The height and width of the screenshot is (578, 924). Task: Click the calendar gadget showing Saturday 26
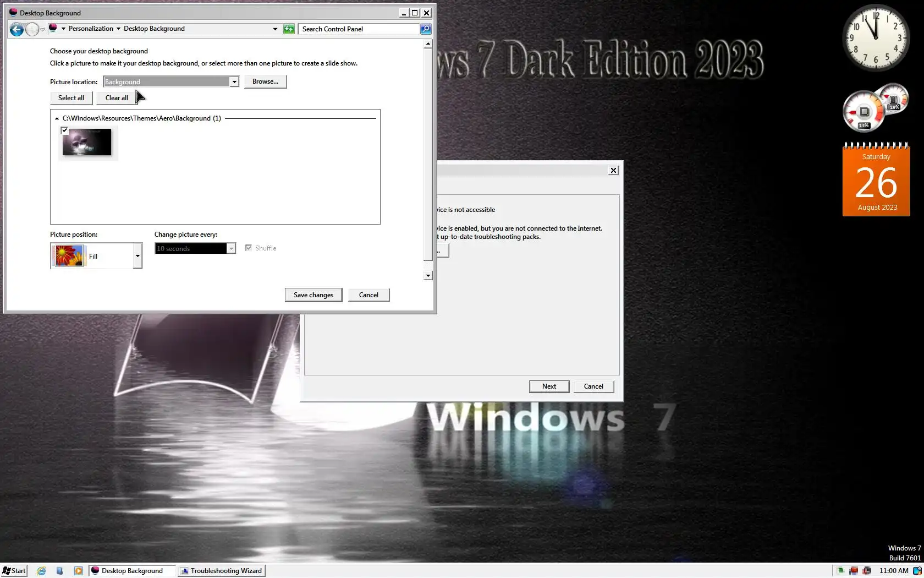click(876, 179)
